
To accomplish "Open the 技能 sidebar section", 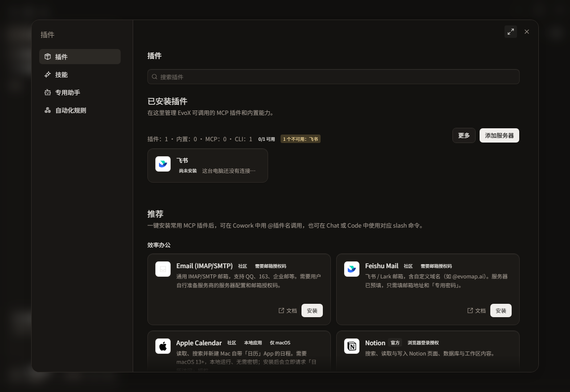I will tap(80, 74).
